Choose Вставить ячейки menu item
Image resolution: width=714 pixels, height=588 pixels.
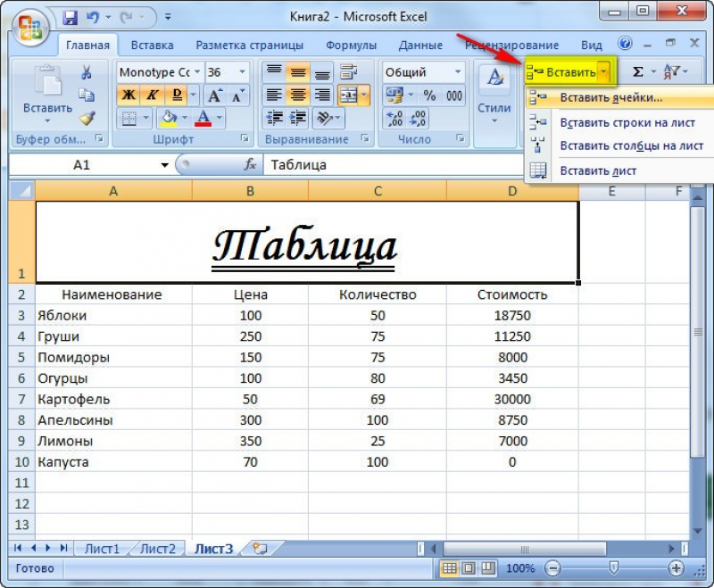(619, 97)
